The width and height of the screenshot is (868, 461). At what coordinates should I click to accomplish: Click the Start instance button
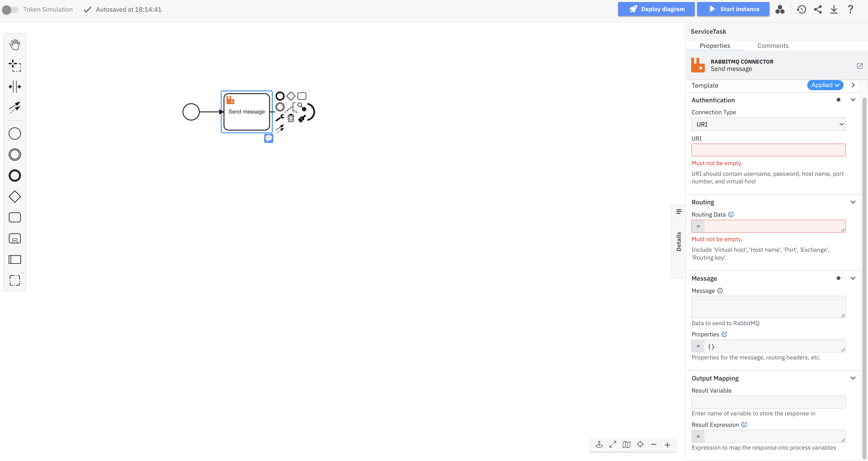tap(733, 9)
